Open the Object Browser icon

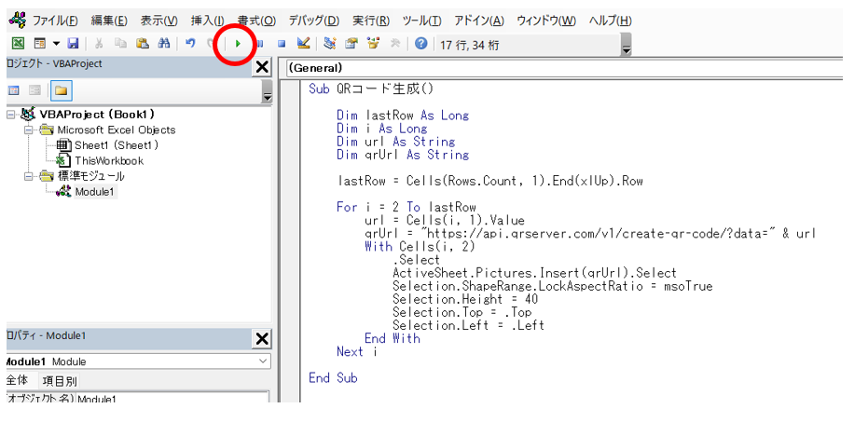pyautogui.click(x=373, y=44)
